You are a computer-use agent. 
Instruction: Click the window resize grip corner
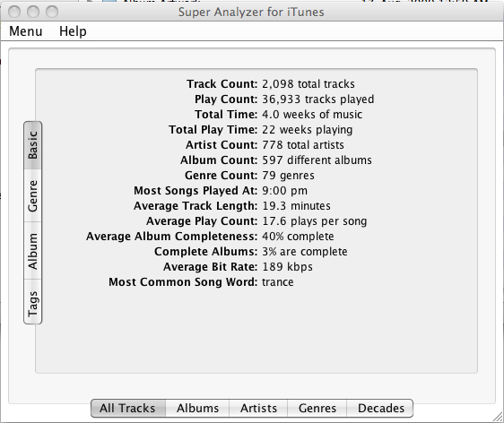pos(498,417)
